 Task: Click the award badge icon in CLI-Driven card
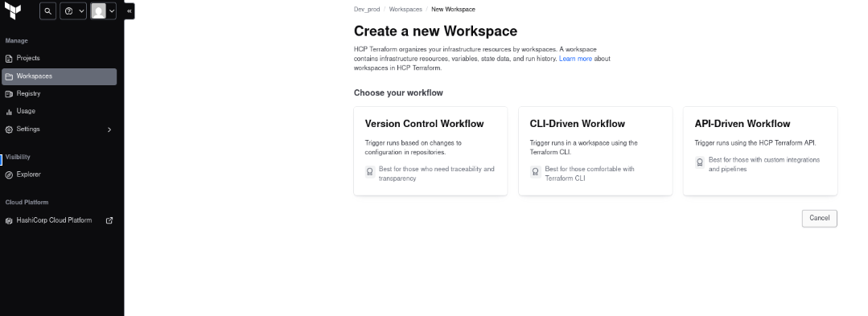coord(535,172)
